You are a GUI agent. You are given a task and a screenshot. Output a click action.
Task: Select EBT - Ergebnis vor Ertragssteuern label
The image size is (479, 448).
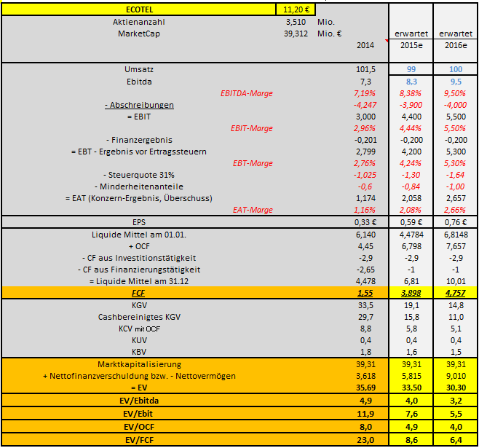139,152
